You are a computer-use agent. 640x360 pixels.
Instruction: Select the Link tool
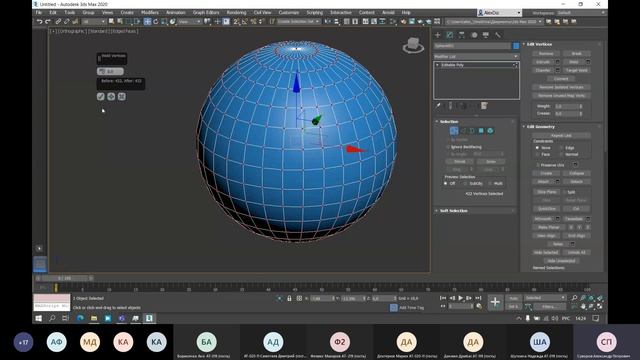tap(58, 21)
